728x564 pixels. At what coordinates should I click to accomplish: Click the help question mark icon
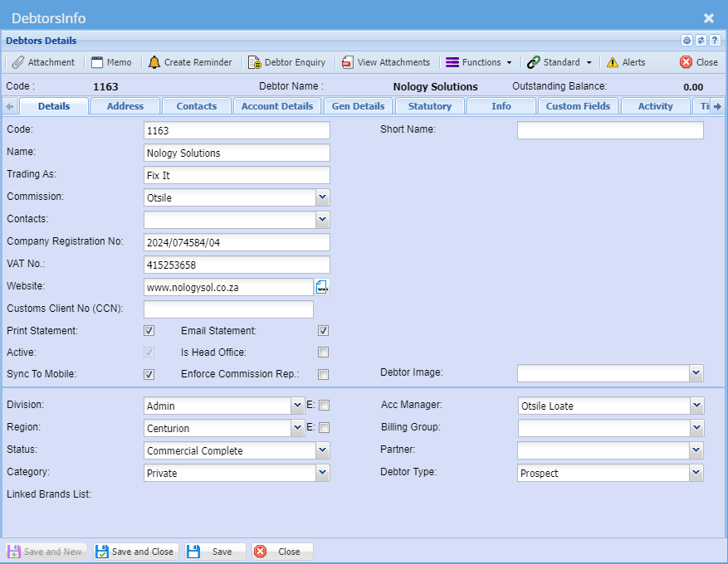tap(714, 41)
